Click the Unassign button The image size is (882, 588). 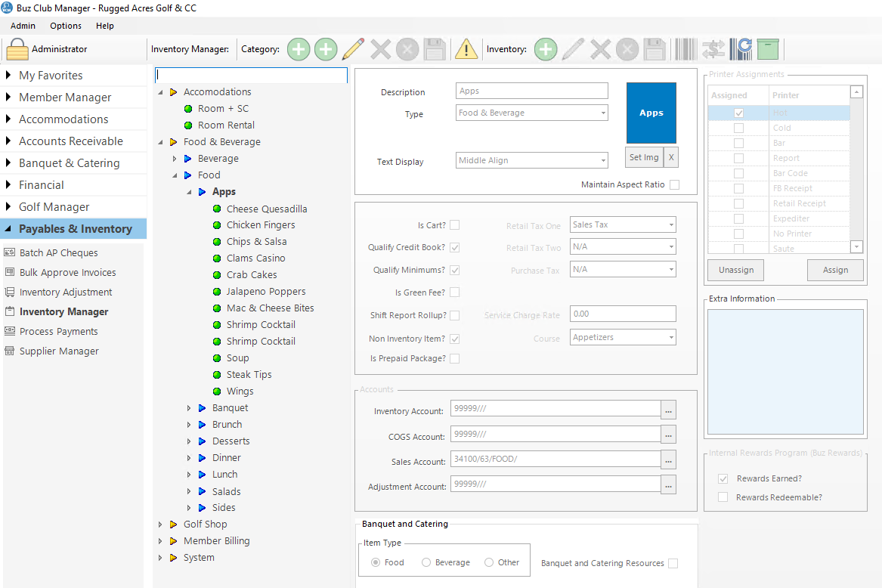(x=735, y=270)
